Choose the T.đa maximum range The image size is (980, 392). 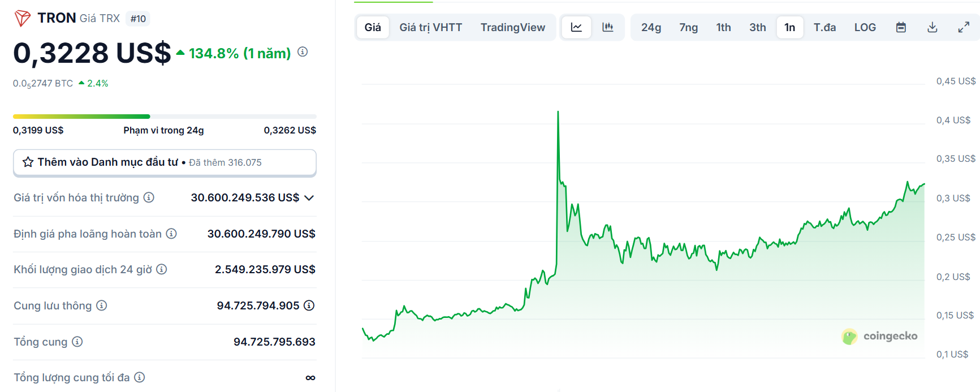pos(824,27)
